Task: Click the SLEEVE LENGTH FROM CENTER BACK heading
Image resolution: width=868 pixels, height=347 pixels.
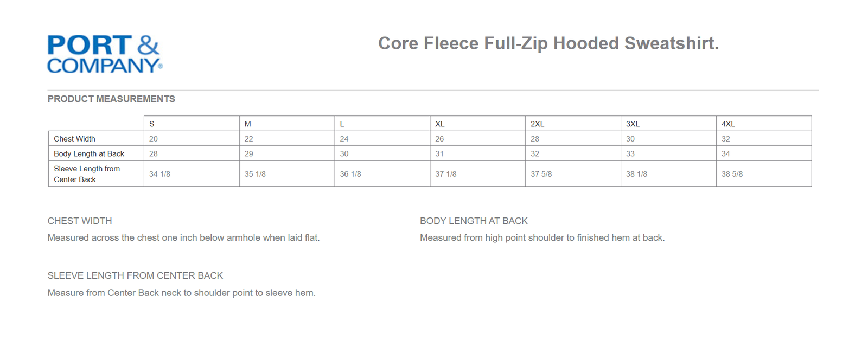Action: [x=135, y=275]
